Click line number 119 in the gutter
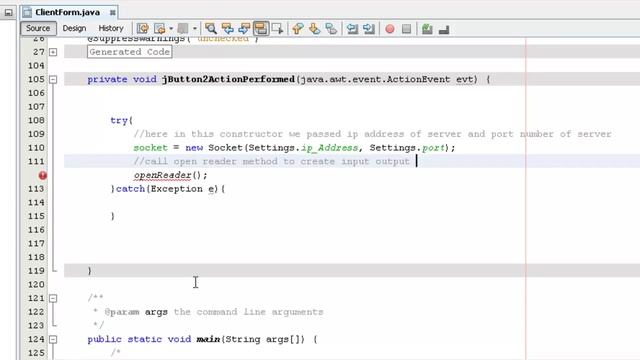The width and height of the screenshot is (640, 360). click(36, 271)
